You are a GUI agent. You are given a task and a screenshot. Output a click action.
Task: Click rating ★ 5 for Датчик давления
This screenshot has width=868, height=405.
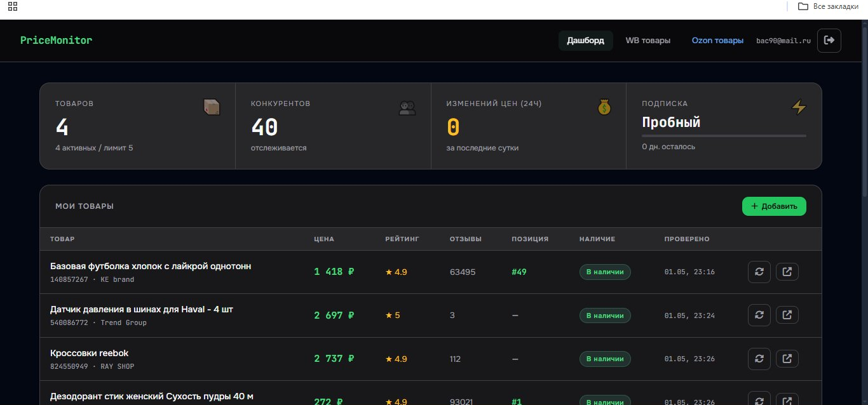393,315
